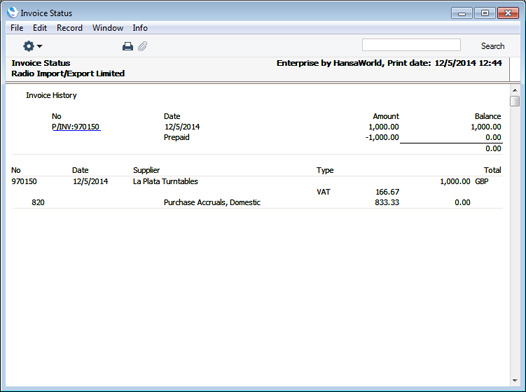Open the Window menu
This screenshot has height=392, width=526.
108,28
